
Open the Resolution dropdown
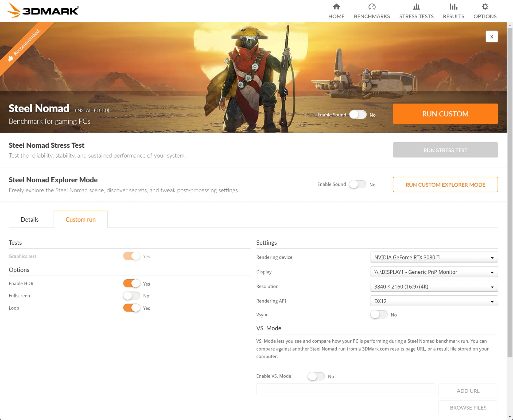(x=434, y=286)
